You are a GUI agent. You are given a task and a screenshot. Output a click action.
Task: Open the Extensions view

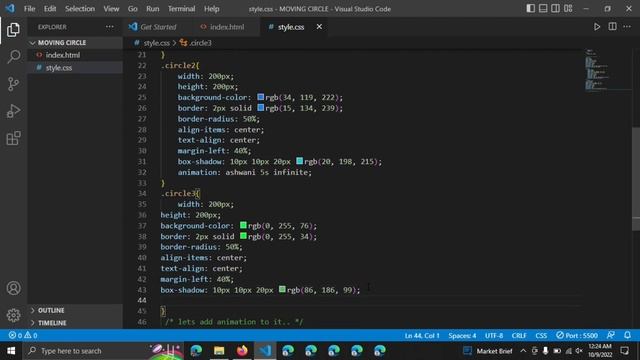click(x=13, y=138)
